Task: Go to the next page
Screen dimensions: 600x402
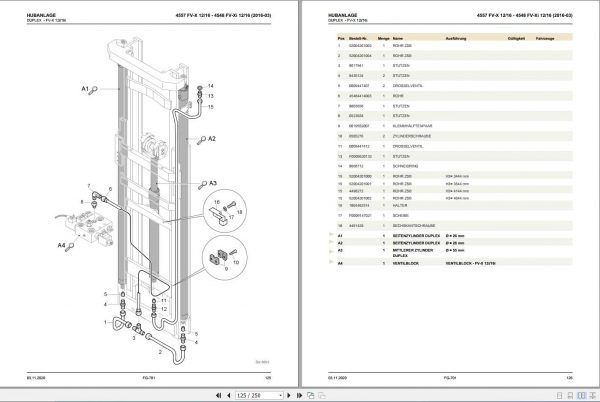Action: pos(289,395)
